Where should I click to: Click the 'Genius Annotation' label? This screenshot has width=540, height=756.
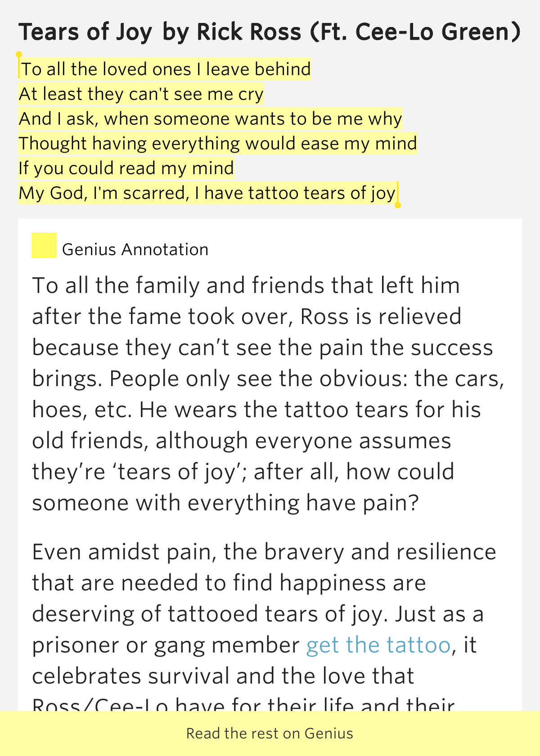(x=135, y=249)
